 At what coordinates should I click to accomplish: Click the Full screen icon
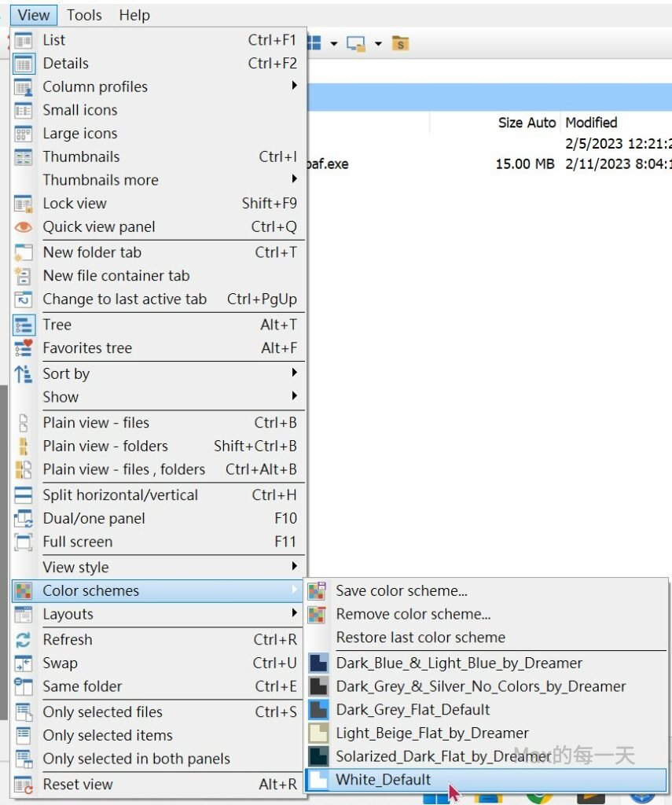(x=24, y=542)
